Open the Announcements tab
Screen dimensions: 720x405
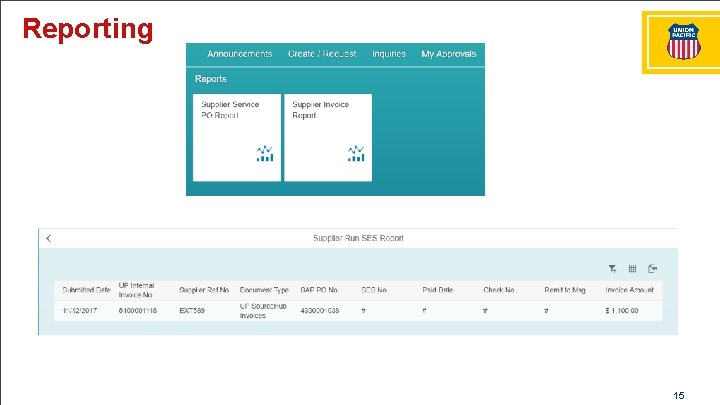pyautogui.click(x=239, y=54)
